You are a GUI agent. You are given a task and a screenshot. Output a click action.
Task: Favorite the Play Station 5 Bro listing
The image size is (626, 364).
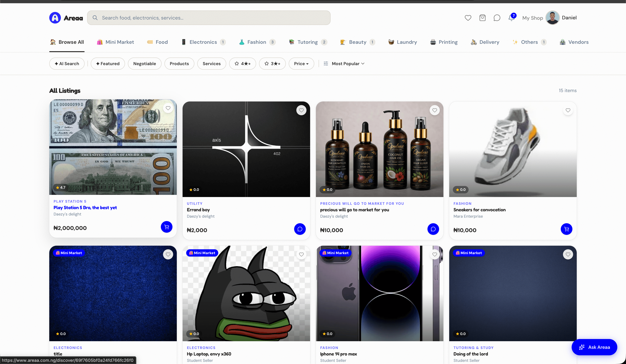(168, 108)
